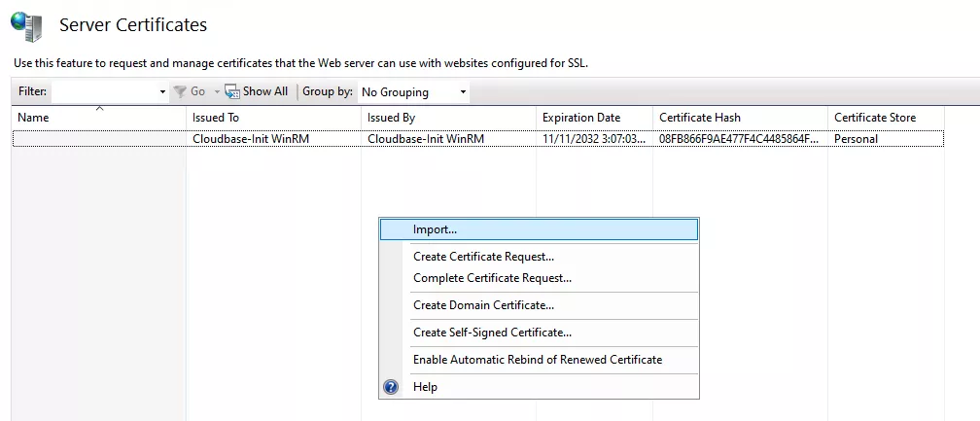This screenshot has width=980, height=421.
Task: Click the Certificate Hash column header
Action: tap(699, 118)
